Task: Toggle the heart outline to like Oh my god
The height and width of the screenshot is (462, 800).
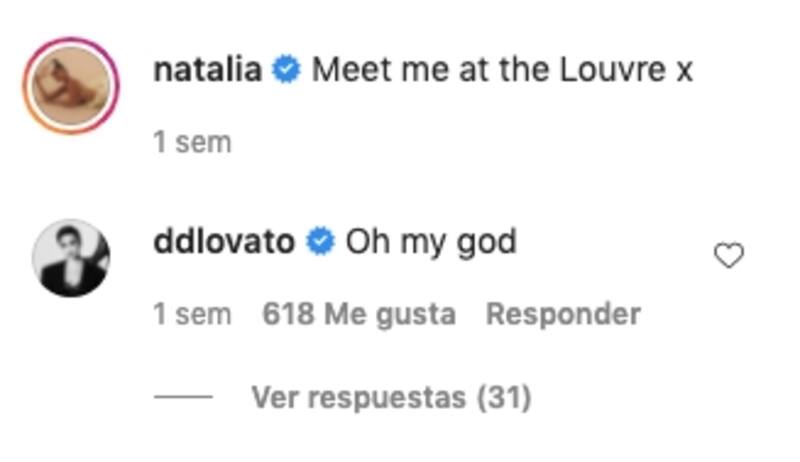Action: 729,255
